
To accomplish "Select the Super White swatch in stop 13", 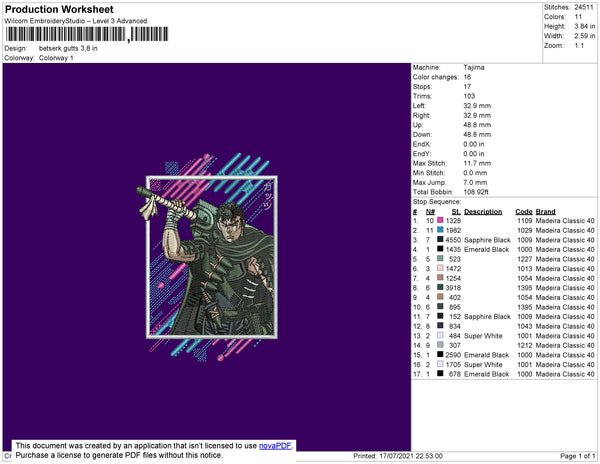I will point(440,335).
